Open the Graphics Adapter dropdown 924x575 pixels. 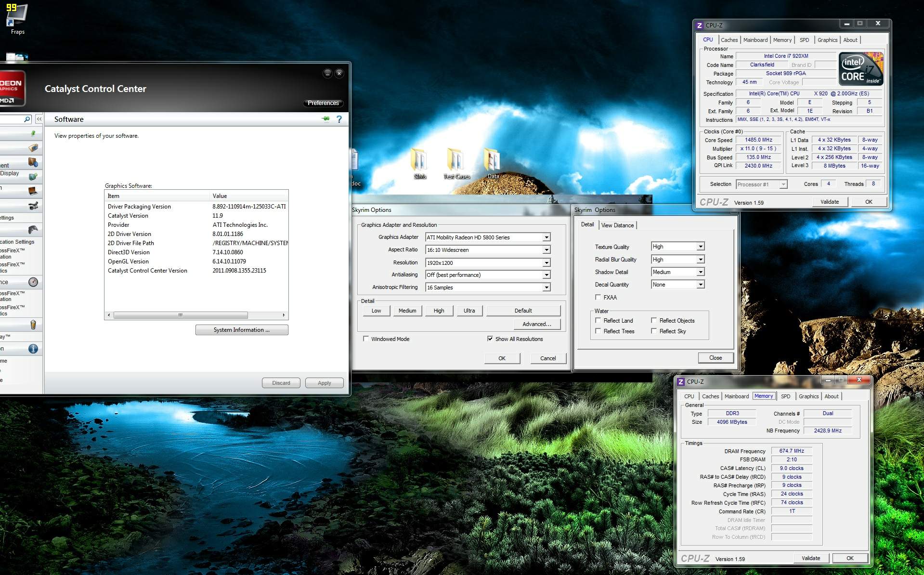[488, 237]
